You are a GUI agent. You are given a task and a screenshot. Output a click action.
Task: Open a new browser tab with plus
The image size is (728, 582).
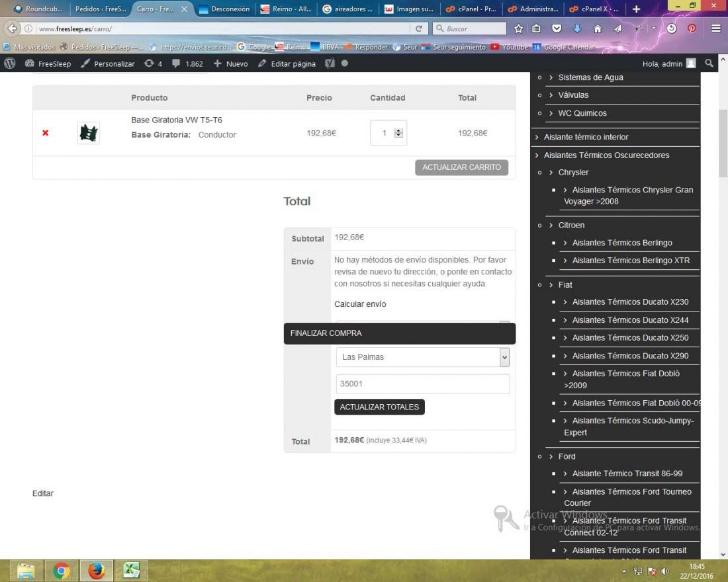coord(637,9)
